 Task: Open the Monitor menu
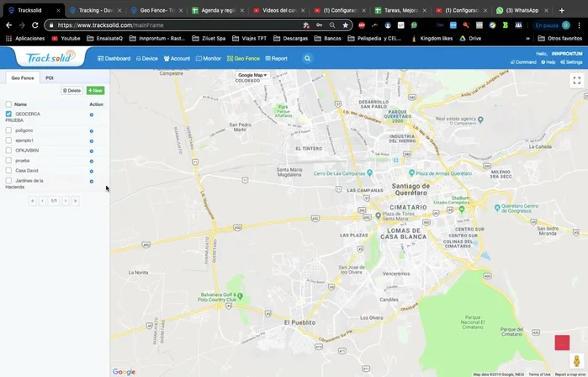(209, 59)
